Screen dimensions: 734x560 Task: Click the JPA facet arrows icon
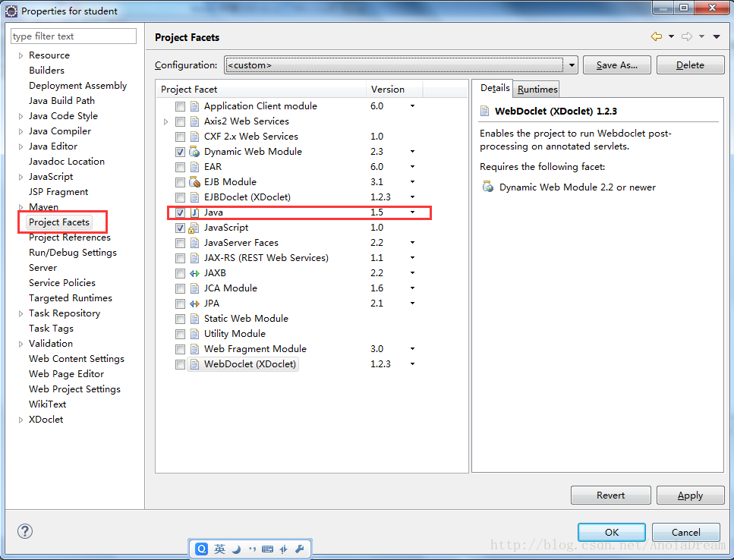(x=194, y=304)
